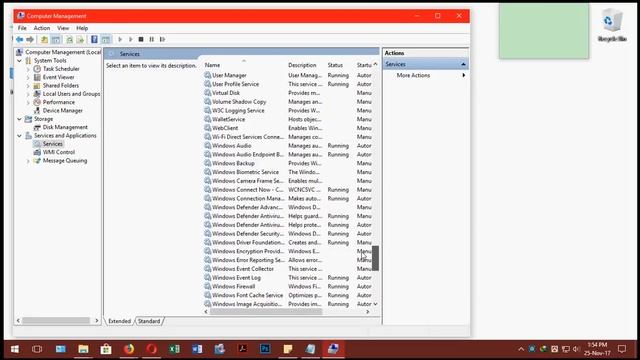Collapse the Services section in Actions pane

coord(463,64)
